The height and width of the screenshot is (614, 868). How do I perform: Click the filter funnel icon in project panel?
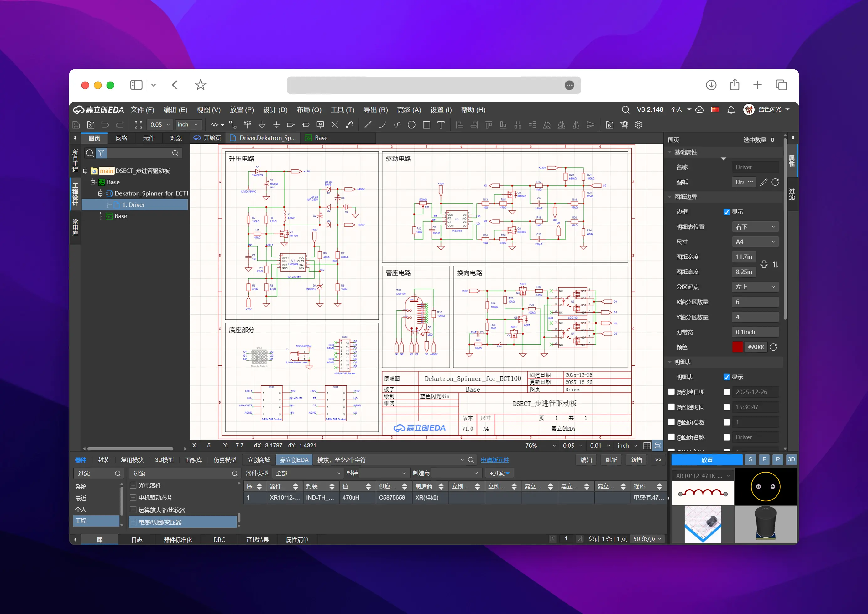pyautogui.click(x=101, y=153)
